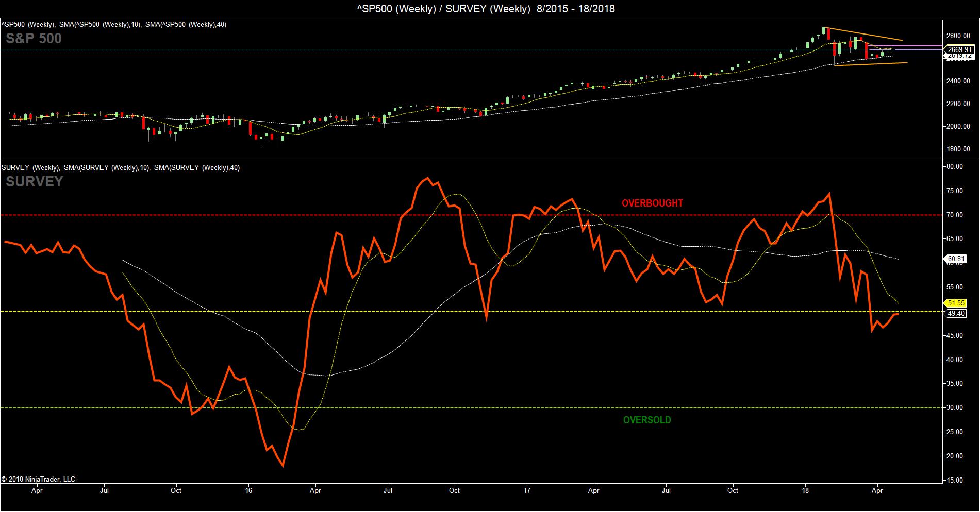Click the 25.00 survey axis label

955,432
